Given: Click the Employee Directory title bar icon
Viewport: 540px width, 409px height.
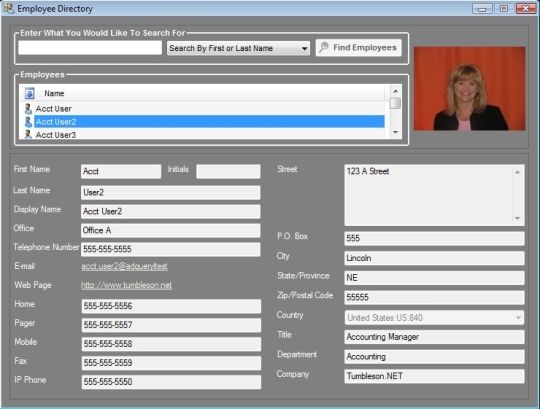Looking at the screenshot, I should (x=9, y=8).
